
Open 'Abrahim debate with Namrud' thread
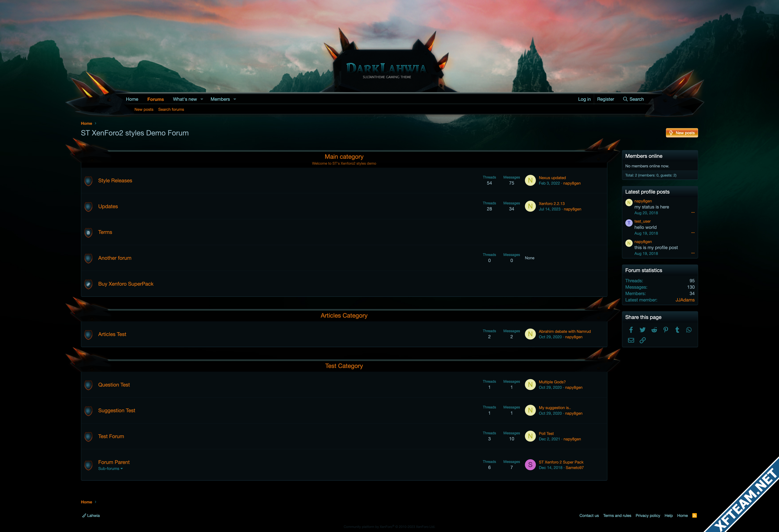pos(565,332)
